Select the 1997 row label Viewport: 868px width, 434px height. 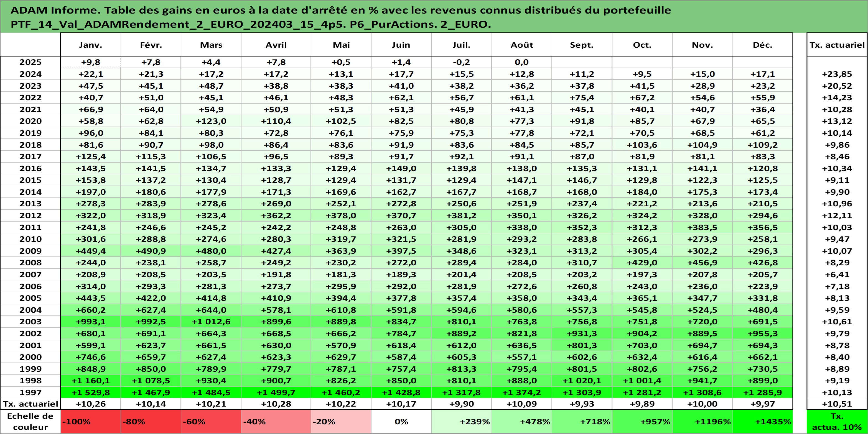[x=30, y=392]
